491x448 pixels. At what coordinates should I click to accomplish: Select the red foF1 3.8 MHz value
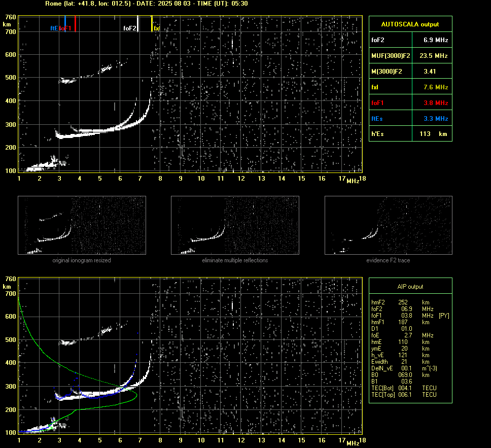click(x=436, y=103)
